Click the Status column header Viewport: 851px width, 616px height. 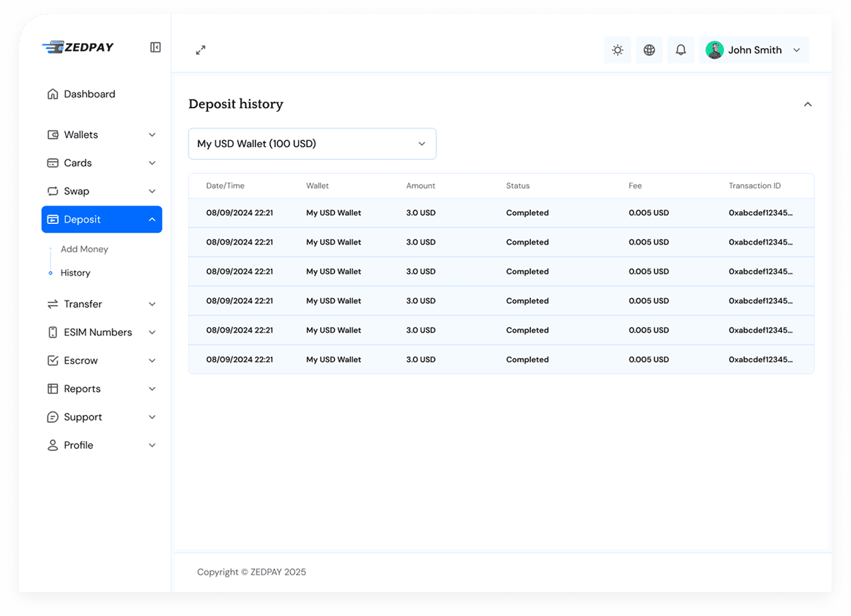518,186
